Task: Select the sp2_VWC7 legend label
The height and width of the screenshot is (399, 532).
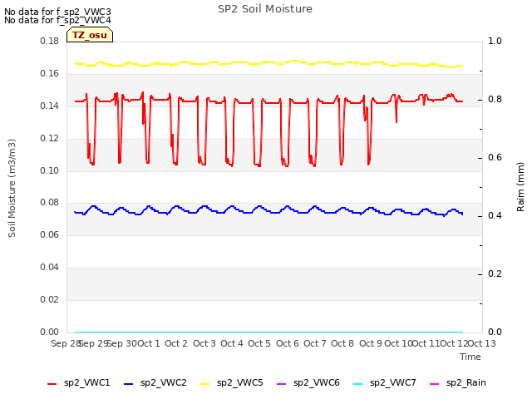Action: (393, 383)
